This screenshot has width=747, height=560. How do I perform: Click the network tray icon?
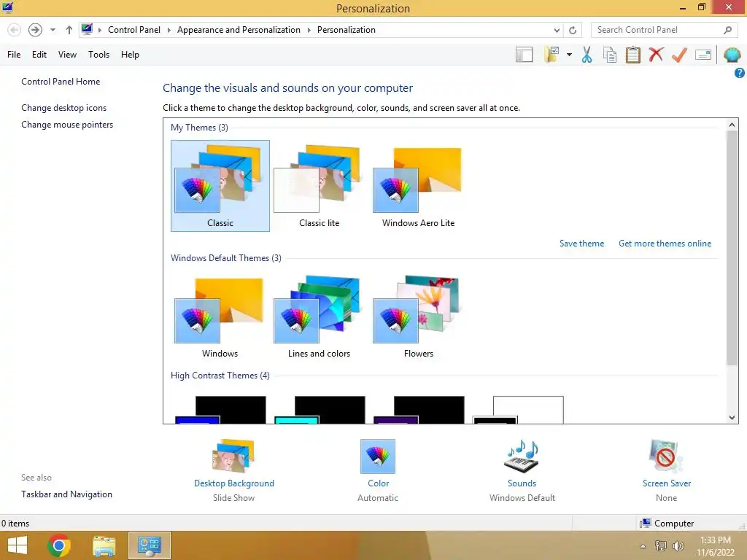click(x=661, y=545)
